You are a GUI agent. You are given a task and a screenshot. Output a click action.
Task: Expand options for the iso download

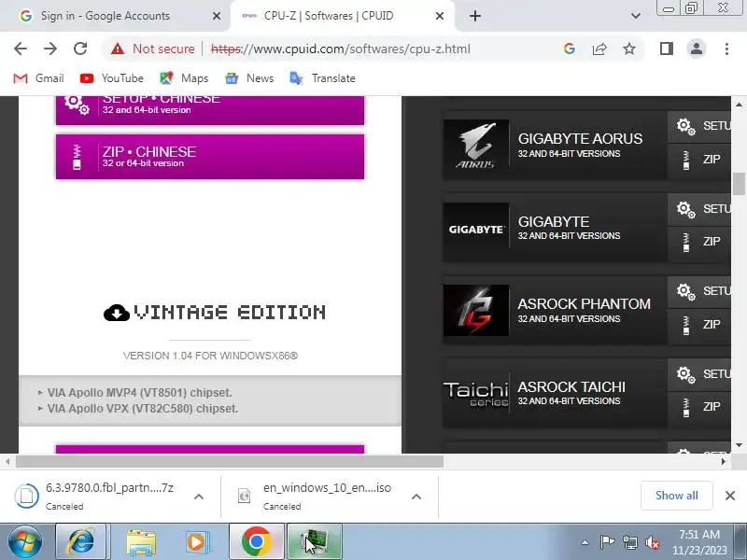point(416,497)
